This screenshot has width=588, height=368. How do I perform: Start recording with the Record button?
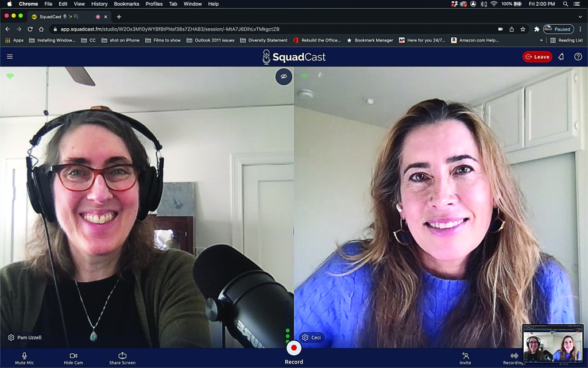point(294,348)
